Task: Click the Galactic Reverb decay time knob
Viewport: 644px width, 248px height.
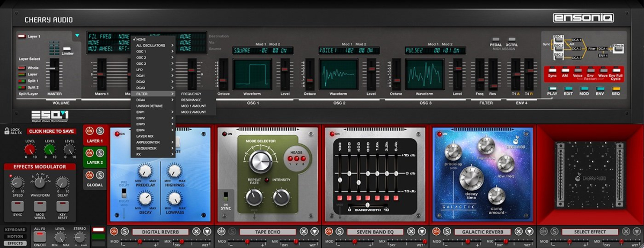Action: 471,178
